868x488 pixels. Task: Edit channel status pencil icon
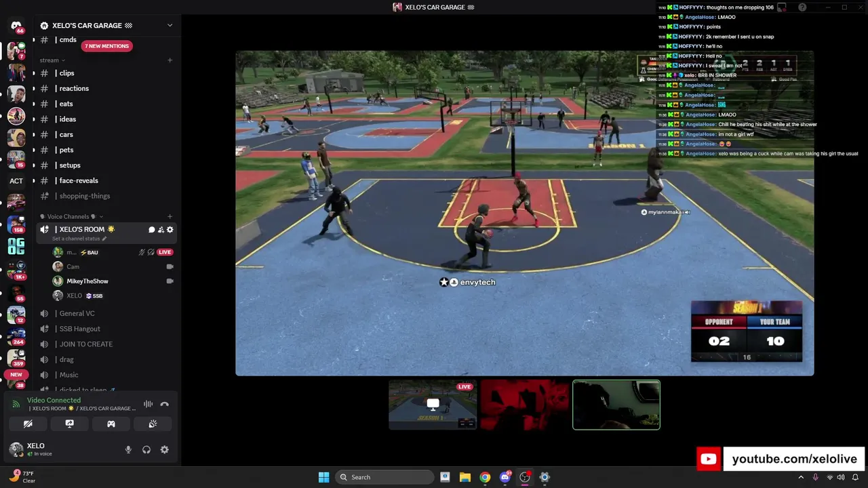(104, 239)
